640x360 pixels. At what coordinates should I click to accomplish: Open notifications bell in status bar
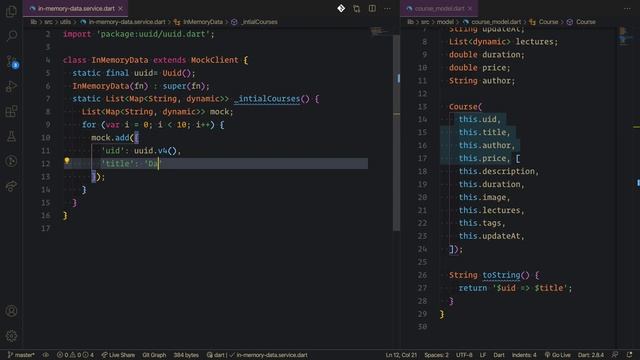click(629, 355)
